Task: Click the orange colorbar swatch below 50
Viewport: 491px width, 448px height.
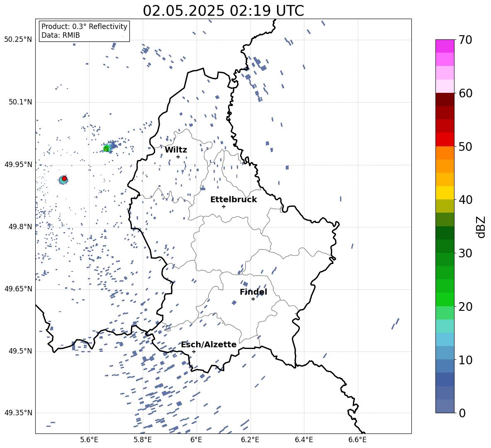Action: pos(445,153)
